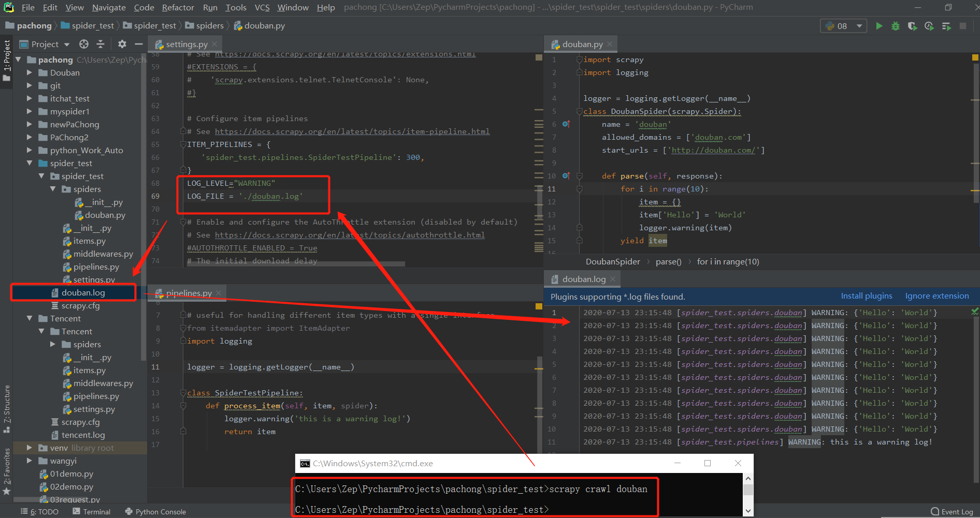Screen dimensions: 980x518
Task: Expand the Douban folder in the project tree
Action: click(x=30, y=73)
